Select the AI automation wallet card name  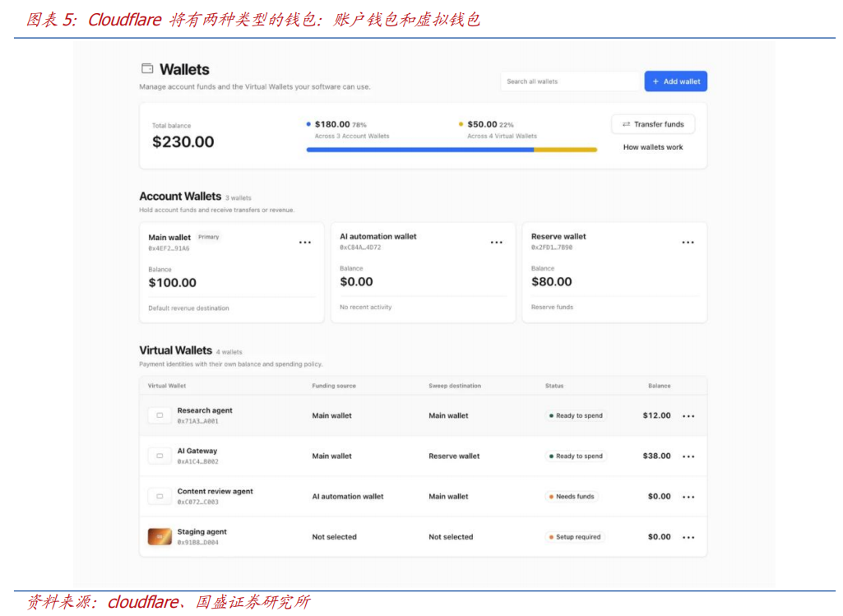[378, 236]
